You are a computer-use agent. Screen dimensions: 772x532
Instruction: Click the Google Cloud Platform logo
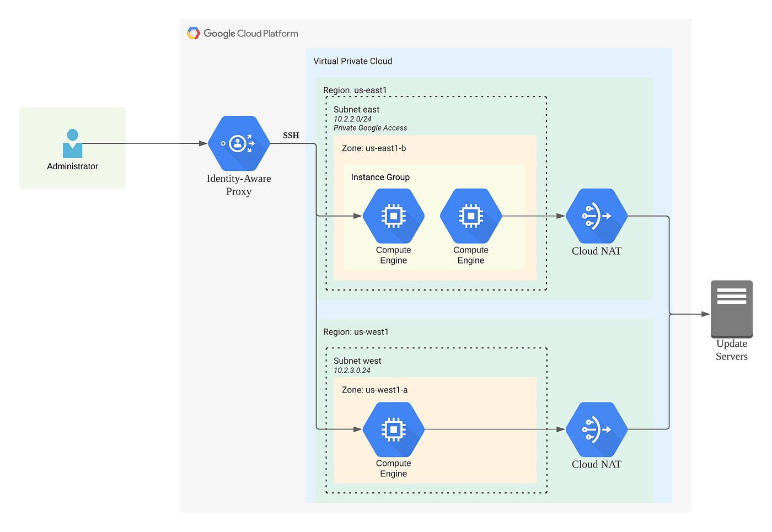pyautogui.click(x=242, y=33)
